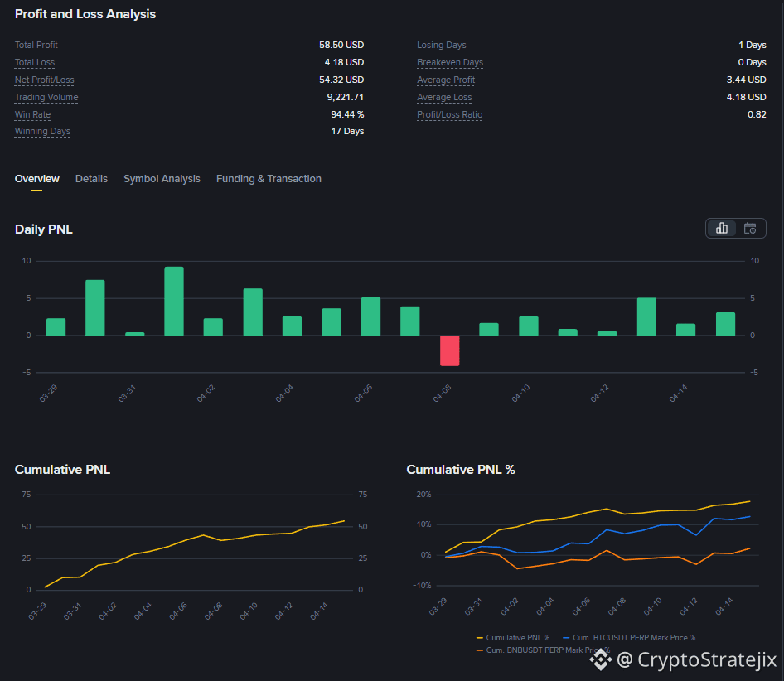Click the Win Rate label

[32, 114]
